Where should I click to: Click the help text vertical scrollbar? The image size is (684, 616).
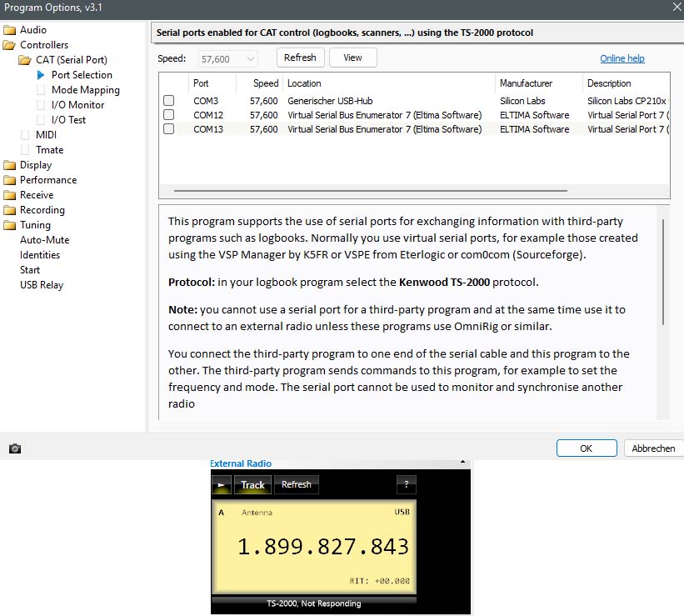tap(663, 272)
